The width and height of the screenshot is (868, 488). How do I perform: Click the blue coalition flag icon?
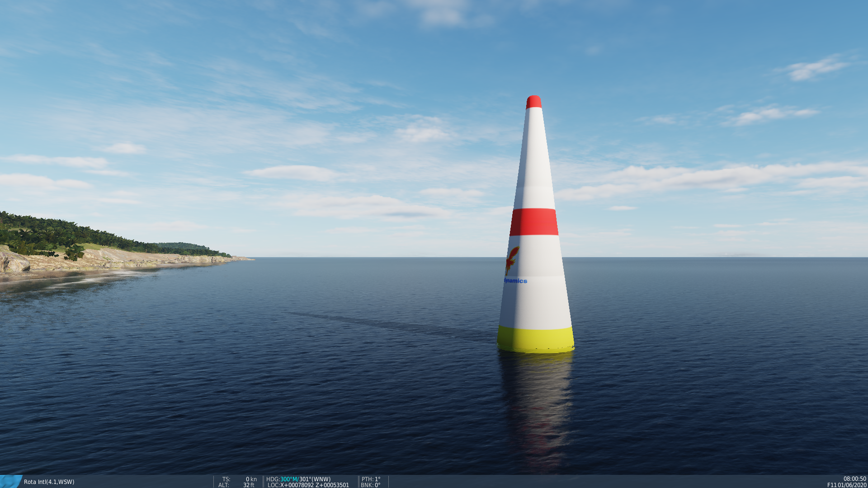click(11, 482)
